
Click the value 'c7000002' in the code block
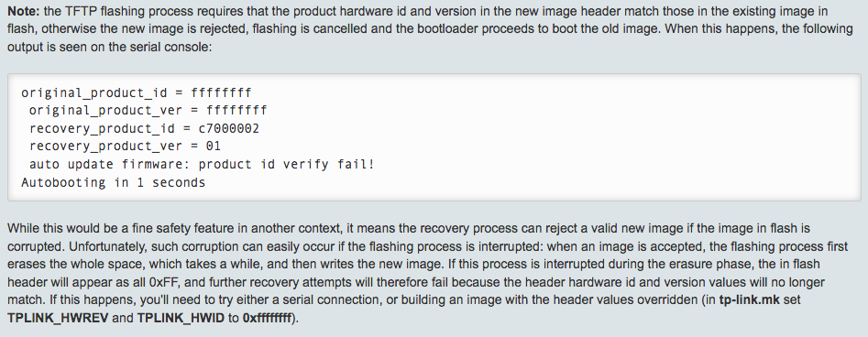pyautogui.click(x=228, y=129)
